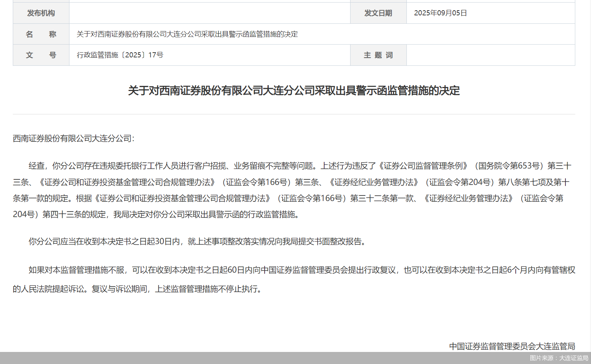Image resolution: width=591 pixels, height=364 pixels.
Task: Select the document number 行政监管措施〔2025〕17号
Action: tap(120, 55)
